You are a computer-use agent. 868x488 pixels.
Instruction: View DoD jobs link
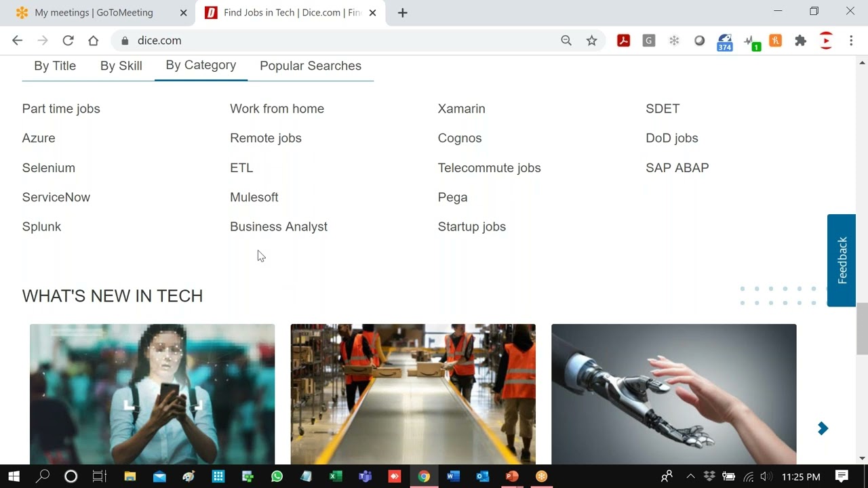point(672,138)
